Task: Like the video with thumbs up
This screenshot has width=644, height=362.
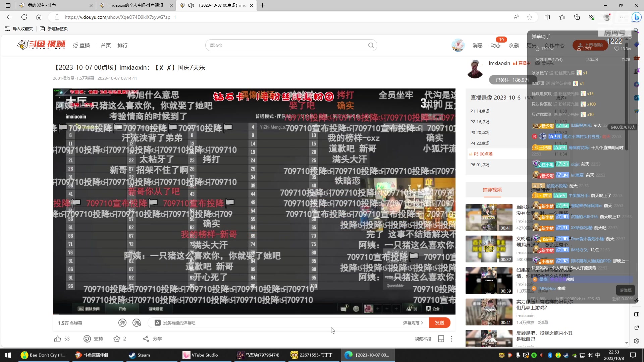Action: tap(58, 339)
